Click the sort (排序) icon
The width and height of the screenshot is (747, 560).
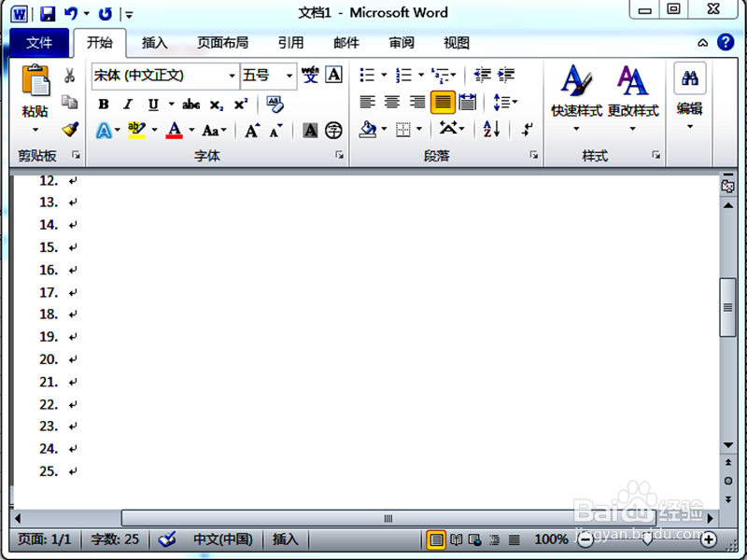[489, 128]
